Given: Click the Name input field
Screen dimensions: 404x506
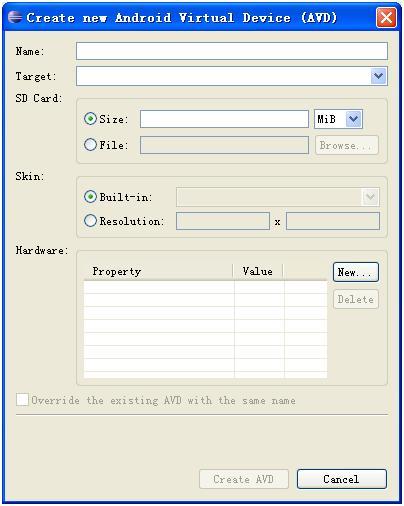Looking at the screenshot, I should pyautogui.click(x=232, y=51).
